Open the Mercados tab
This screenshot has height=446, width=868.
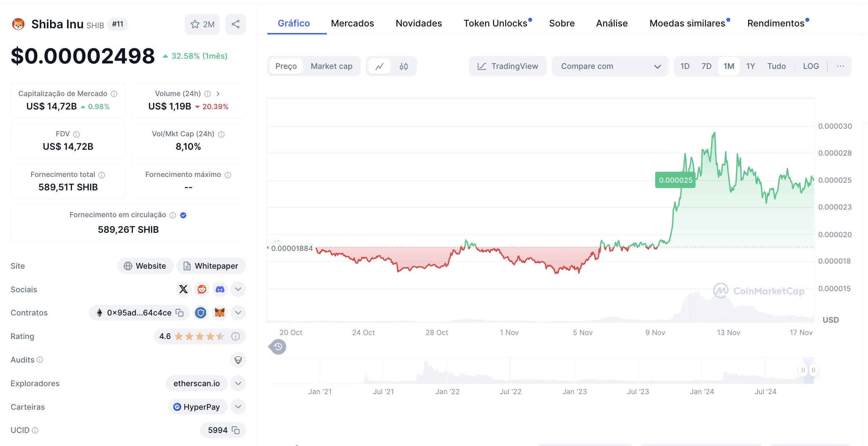pyautogui.click(x=352, y=24)
